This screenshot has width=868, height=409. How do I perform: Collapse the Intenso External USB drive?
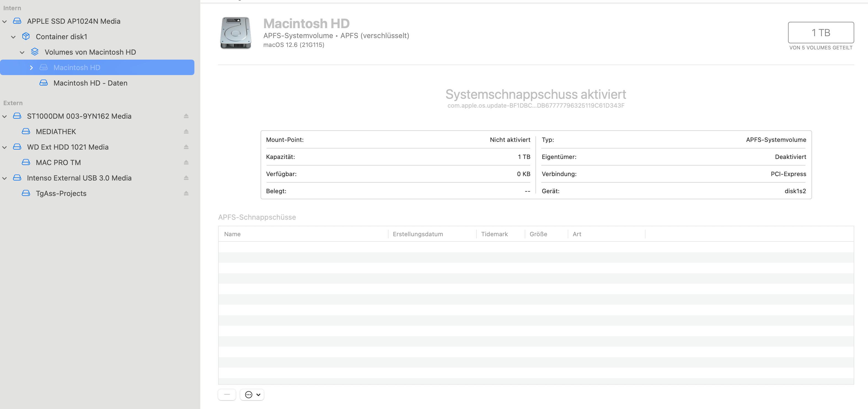5,178
